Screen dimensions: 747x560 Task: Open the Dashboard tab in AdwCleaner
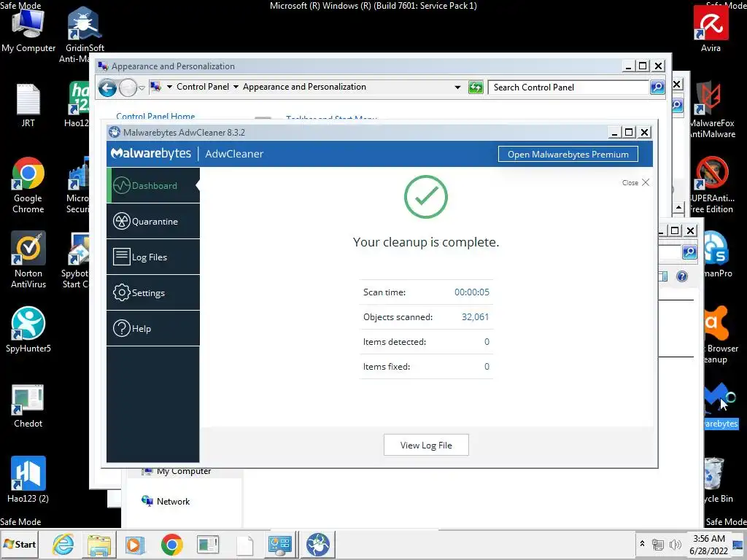[153, 185]
